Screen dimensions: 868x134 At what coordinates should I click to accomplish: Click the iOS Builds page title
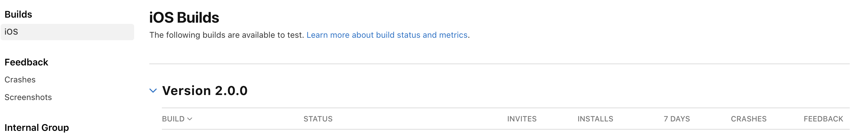[x=184, y=18]
